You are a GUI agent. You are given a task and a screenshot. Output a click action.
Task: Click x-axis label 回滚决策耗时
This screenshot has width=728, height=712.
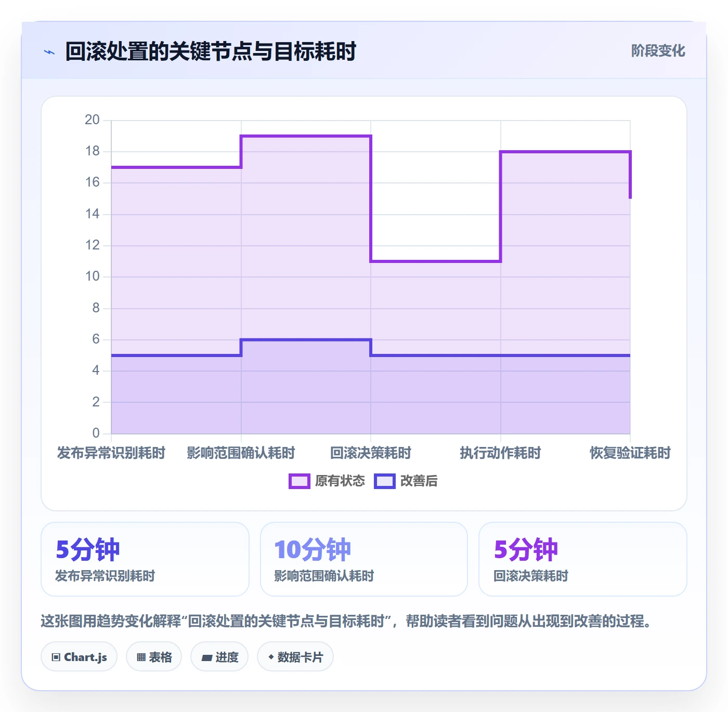(x=371, y=453)
